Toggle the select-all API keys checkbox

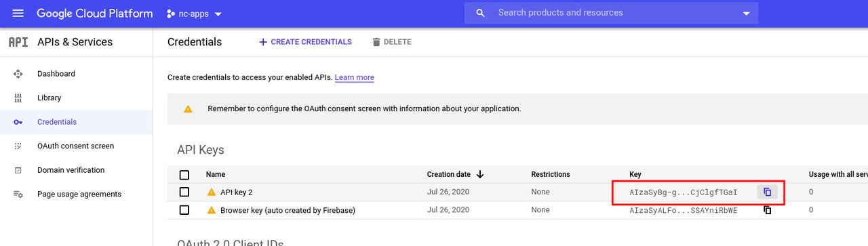click(x=184, y=175)
